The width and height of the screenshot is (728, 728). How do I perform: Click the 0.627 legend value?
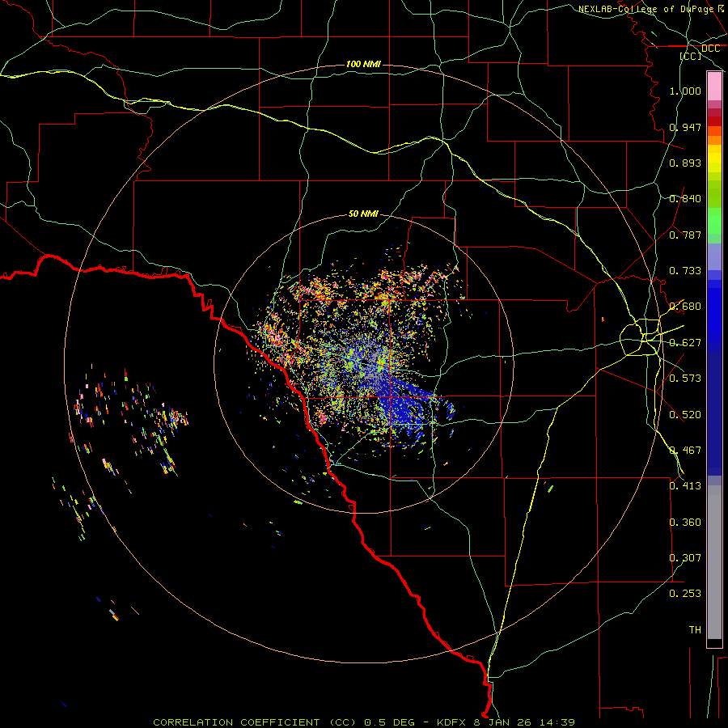point(685,343)
